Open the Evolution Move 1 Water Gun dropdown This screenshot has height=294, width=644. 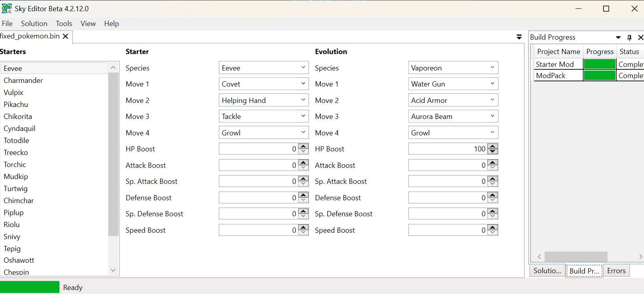(x=493, y=84)
